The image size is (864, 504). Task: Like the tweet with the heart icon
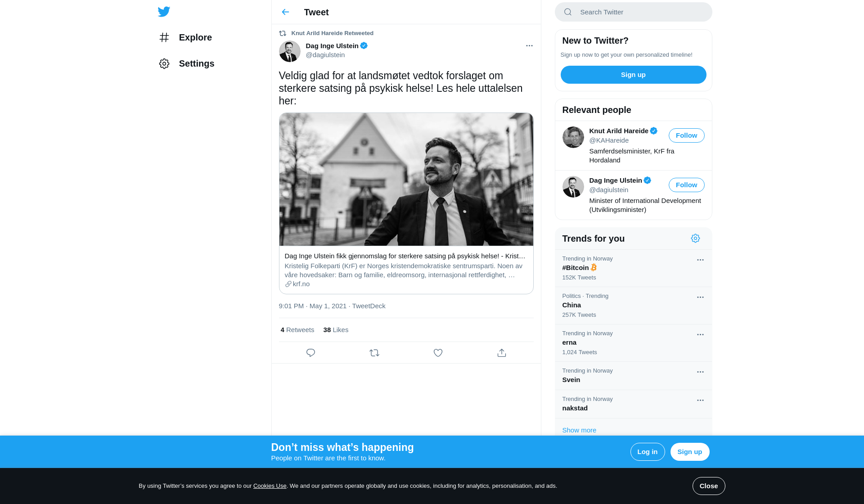point(438,353)
